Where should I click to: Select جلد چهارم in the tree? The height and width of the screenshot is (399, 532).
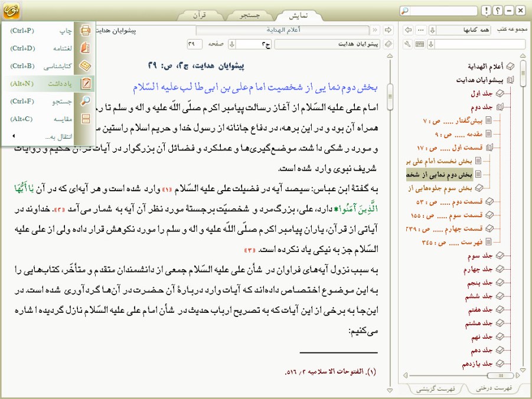click(x=478, y=269)
